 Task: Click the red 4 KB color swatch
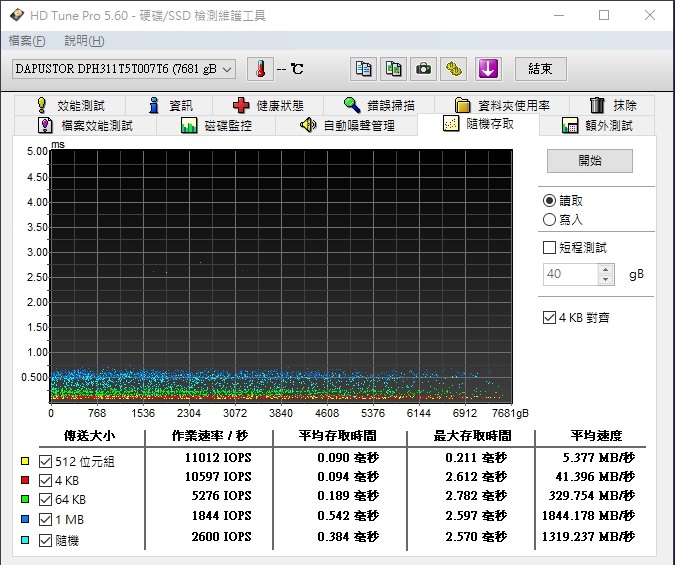click(x=25, y=480)
